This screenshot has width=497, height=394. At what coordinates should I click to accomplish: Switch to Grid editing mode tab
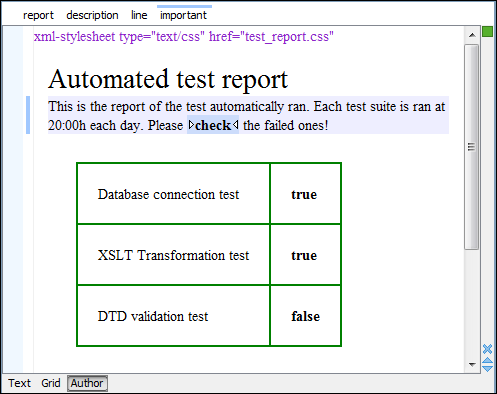[51, 383]
